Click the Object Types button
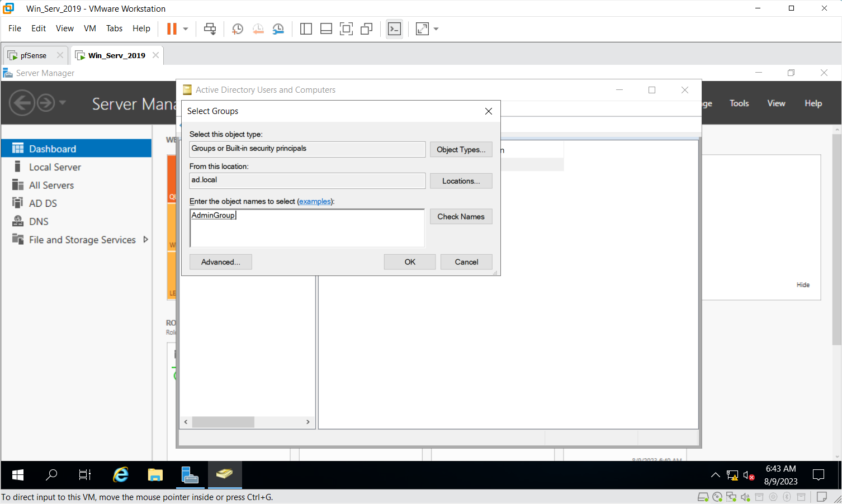The width and height of the screenshot is (842, 504). click(461, 150)
